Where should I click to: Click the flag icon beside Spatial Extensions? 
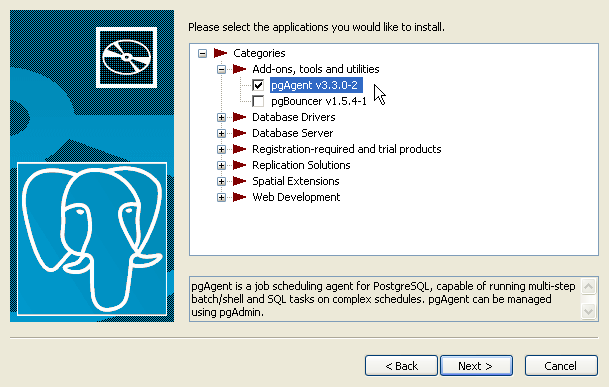[239, 181]
